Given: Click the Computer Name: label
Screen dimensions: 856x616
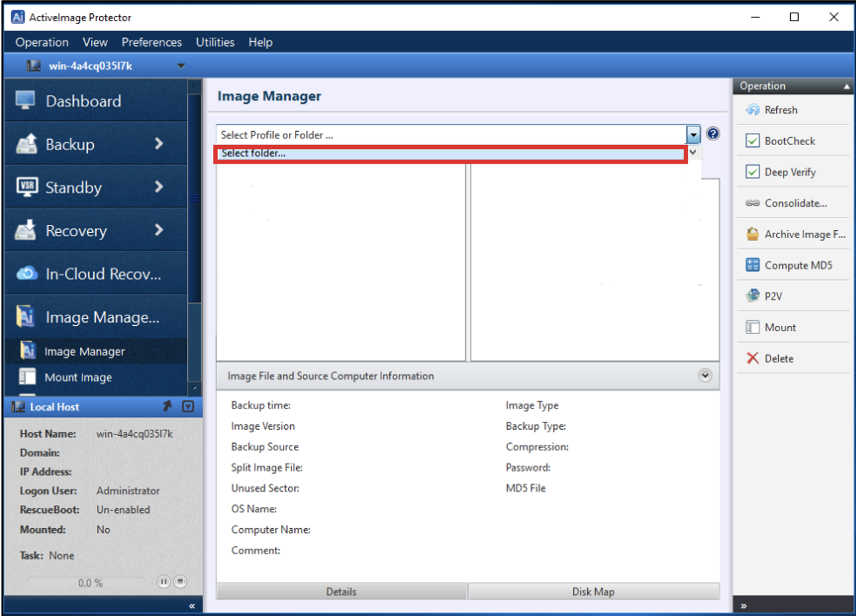Looking at the screenshot, I should (271, 530).
